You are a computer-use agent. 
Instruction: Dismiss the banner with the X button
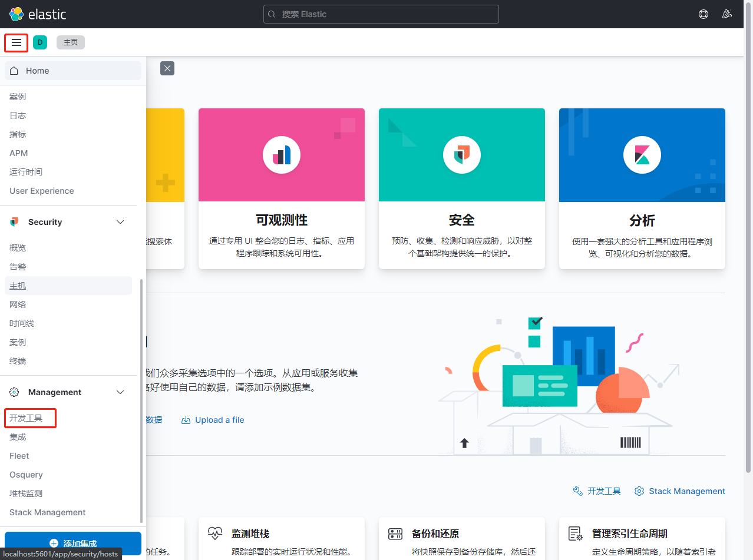(167, 68)
